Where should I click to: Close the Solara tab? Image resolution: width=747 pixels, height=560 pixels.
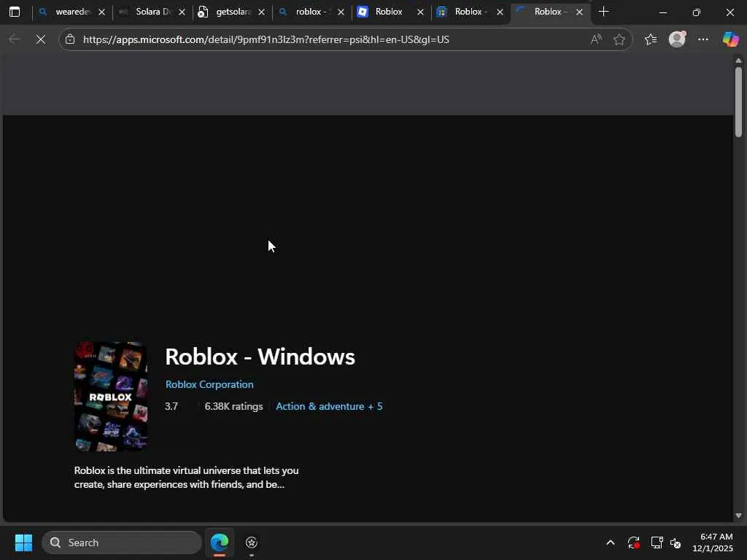pyautogui.click(x=182, y=12)
